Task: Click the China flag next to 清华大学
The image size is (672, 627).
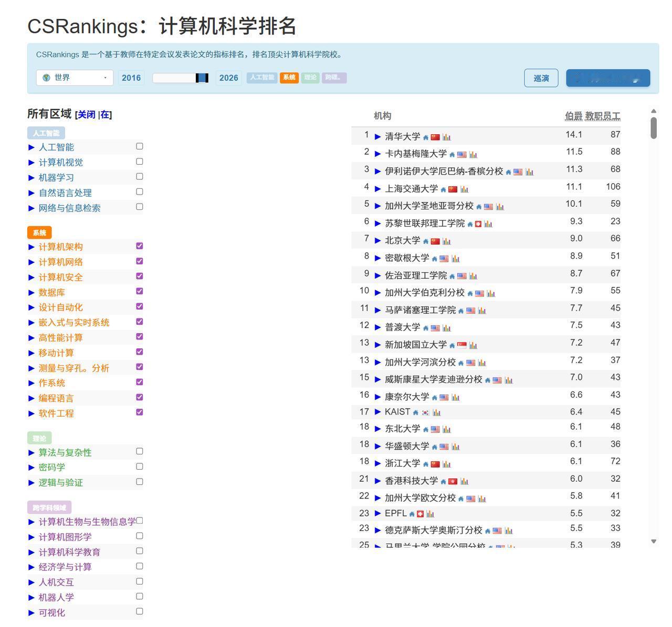Action: click(435, 137)
